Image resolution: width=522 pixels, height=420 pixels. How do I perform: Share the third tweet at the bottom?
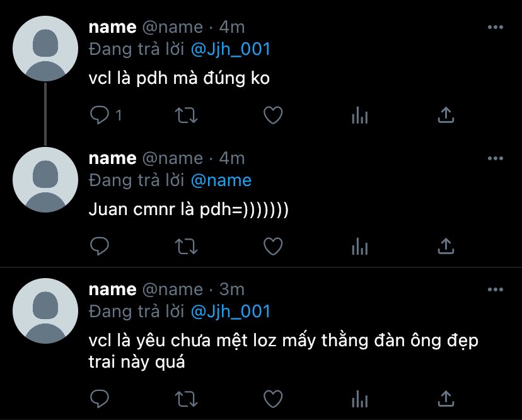pyautogui.click(x=446, y=399)
